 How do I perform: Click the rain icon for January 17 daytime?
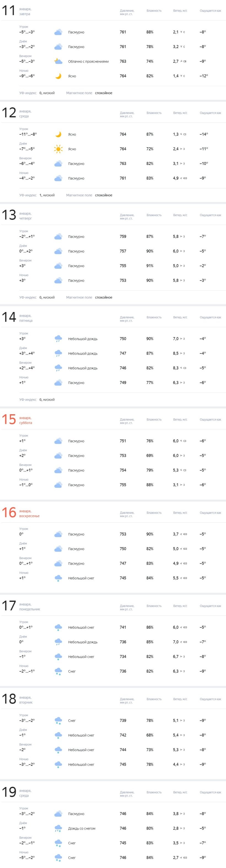tap(58, 642)
